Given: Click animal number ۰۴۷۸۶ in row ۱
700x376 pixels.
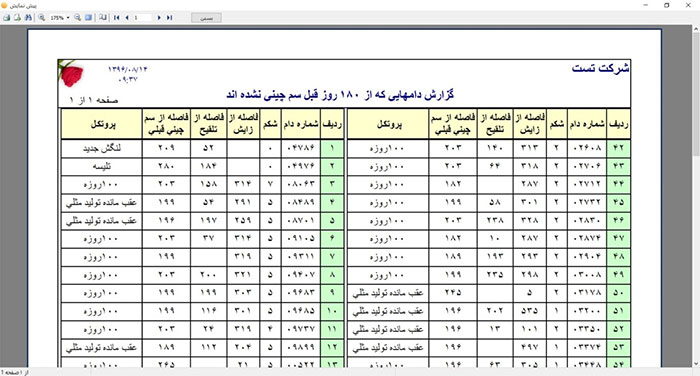Looking at the screenshot, I should pyautogui.click(x=300, y=148).
